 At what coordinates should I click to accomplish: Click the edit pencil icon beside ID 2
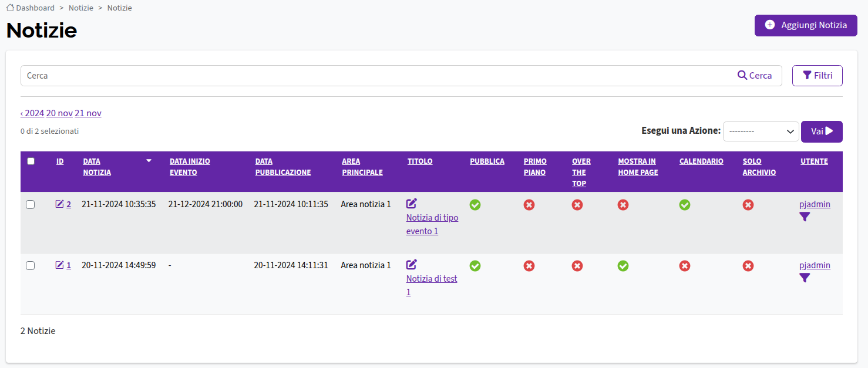pos(59,204)
